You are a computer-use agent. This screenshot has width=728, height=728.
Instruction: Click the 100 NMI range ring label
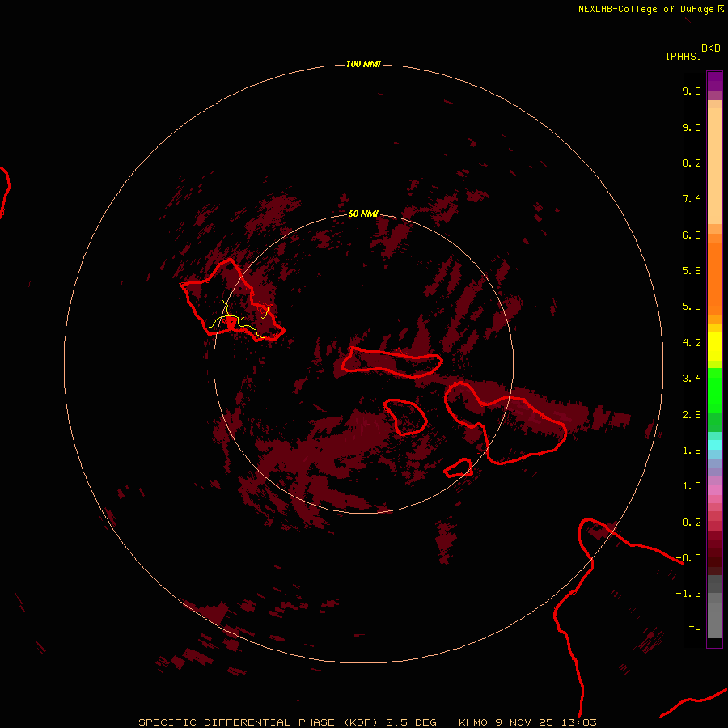pyautogui.click(x=363, y=64)
